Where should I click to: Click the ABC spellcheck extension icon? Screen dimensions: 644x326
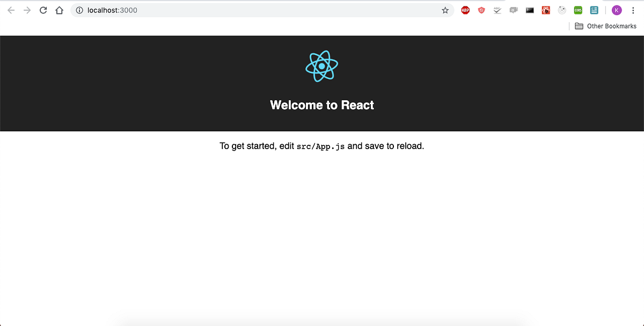click(x=497, y=10)
